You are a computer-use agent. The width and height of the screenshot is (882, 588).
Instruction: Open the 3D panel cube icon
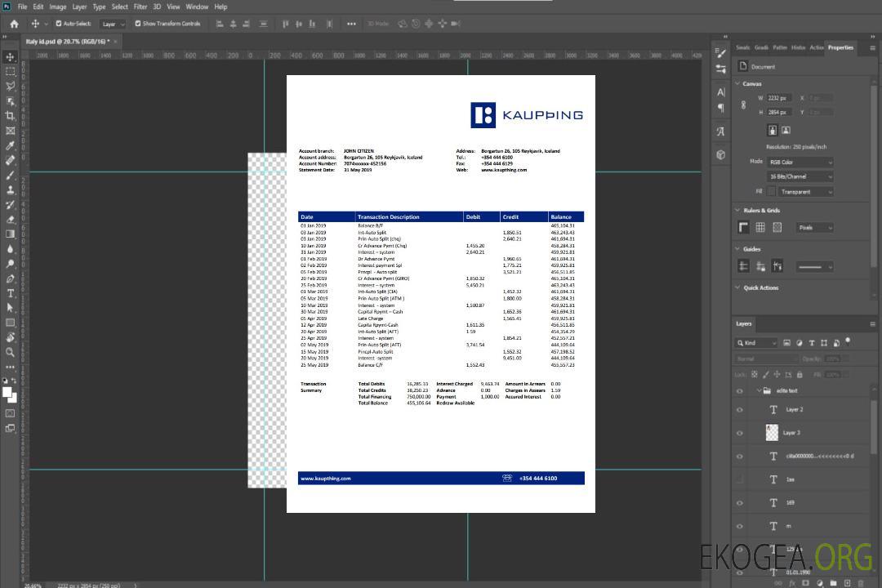pyautogui.click(x=720, y=154)
